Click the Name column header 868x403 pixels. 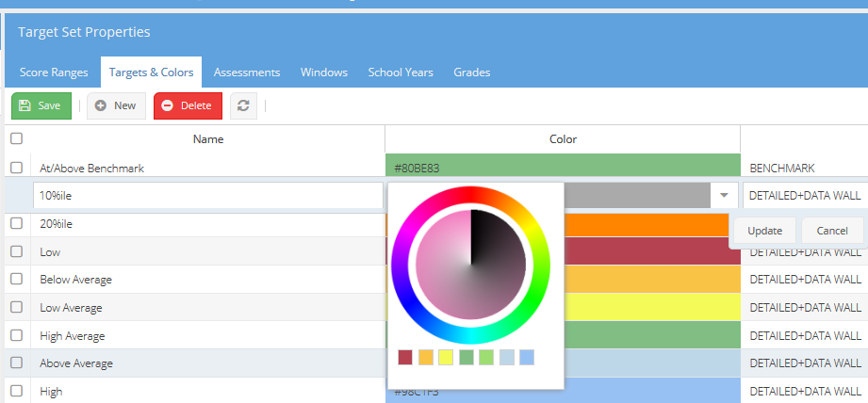click(208, 139)
